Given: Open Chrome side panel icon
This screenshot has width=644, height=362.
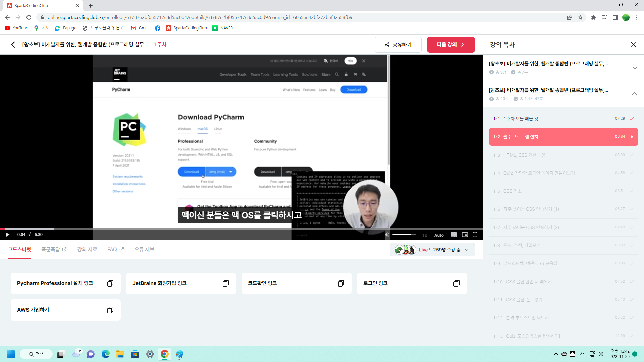Looking at the screenshot, I should 615,17.
